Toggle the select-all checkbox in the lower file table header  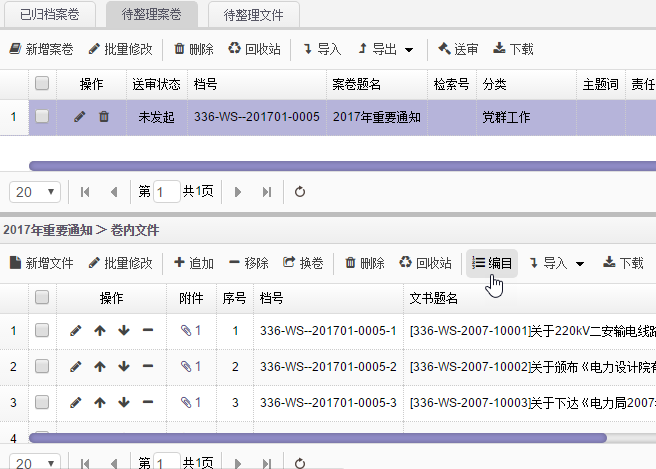pyautogui.click(x=42, y=297)
